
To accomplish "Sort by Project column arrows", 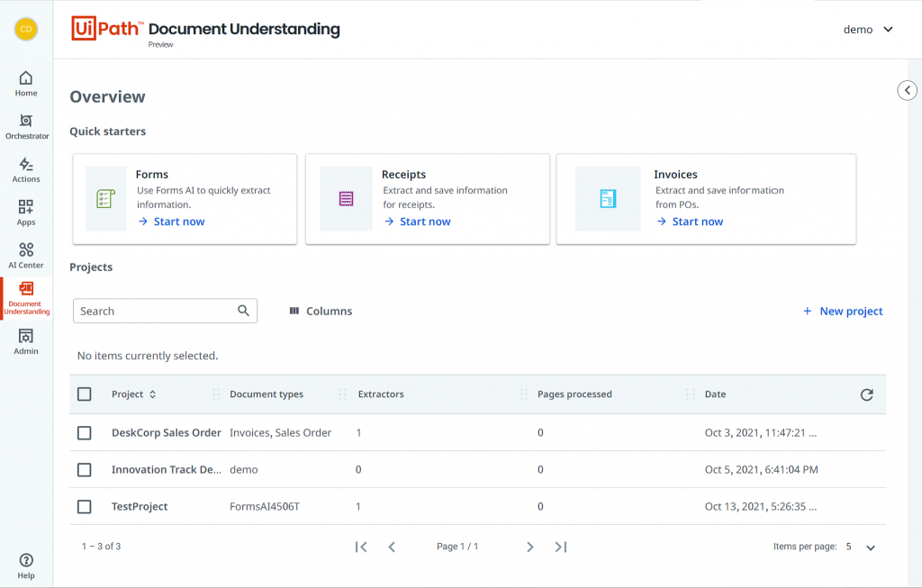I will click(x=153, y=394).
